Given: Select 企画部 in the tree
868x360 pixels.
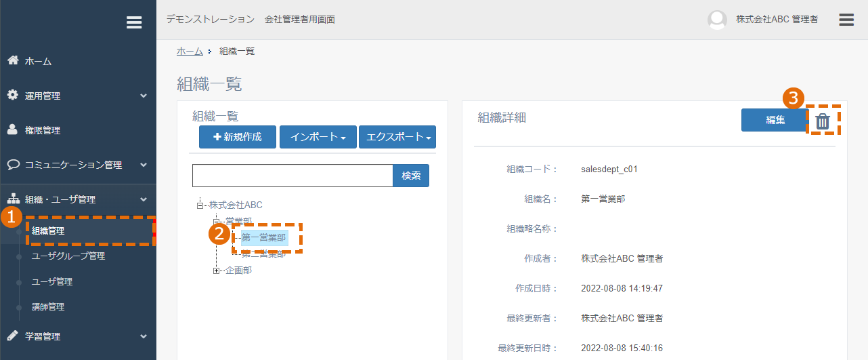Looking at the screenshot, I should pyautogui.click(x=239, y=271).
